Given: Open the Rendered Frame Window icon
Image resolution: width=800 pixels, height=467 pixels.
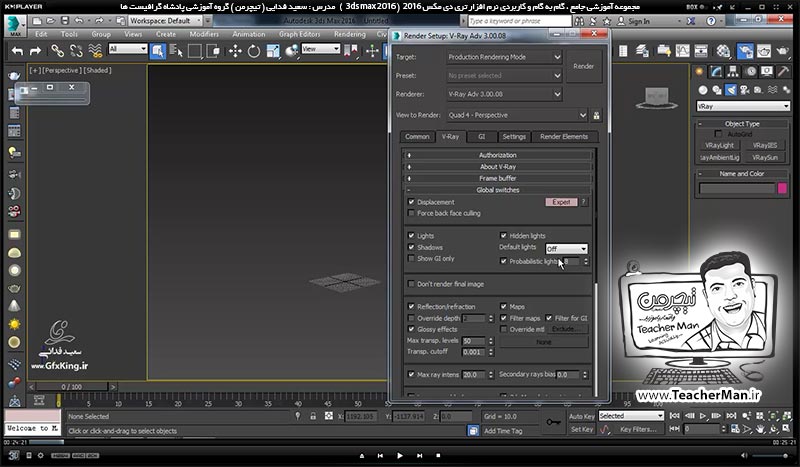Looking at the screenshot, I should coord(764,51).
